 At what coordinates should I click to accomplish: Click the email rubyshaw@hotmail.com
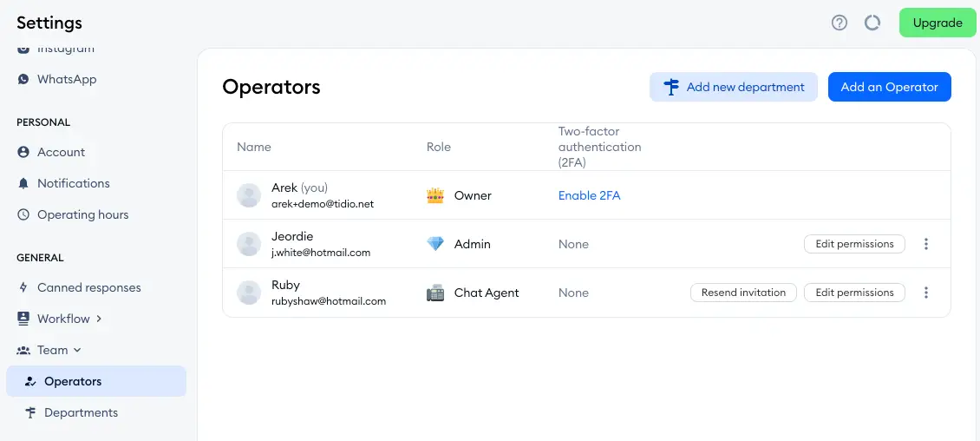[x=328, y=301]
